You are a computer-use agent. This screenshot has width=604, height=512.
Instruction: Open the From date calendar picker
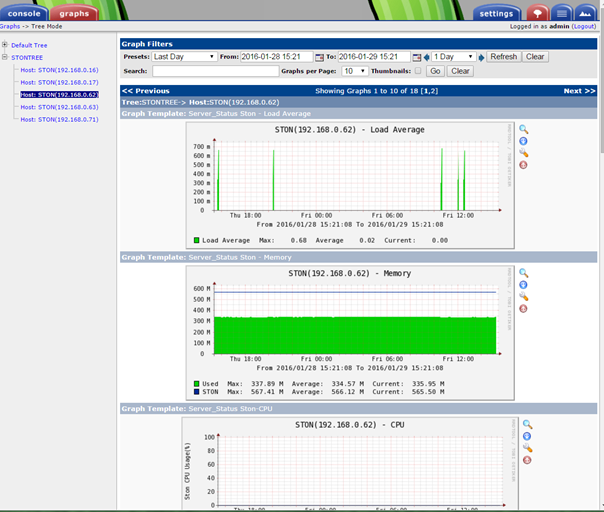click(319, 57)
